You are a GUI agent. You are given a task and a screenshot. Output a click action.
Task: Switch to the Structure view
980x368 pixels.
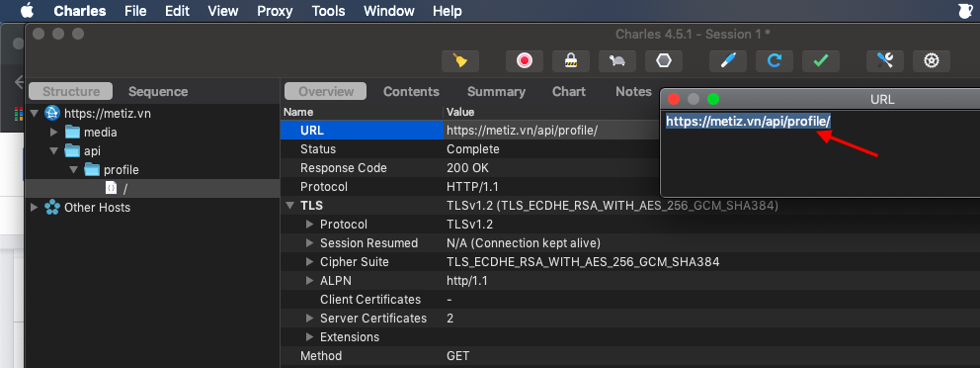tap(70, 91)
